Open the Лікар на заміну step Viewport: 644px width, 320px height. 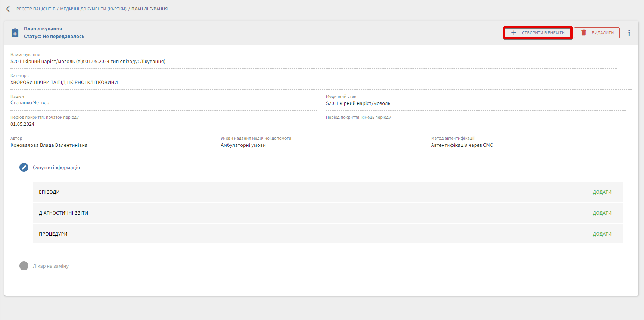click(x=51, y=266)
